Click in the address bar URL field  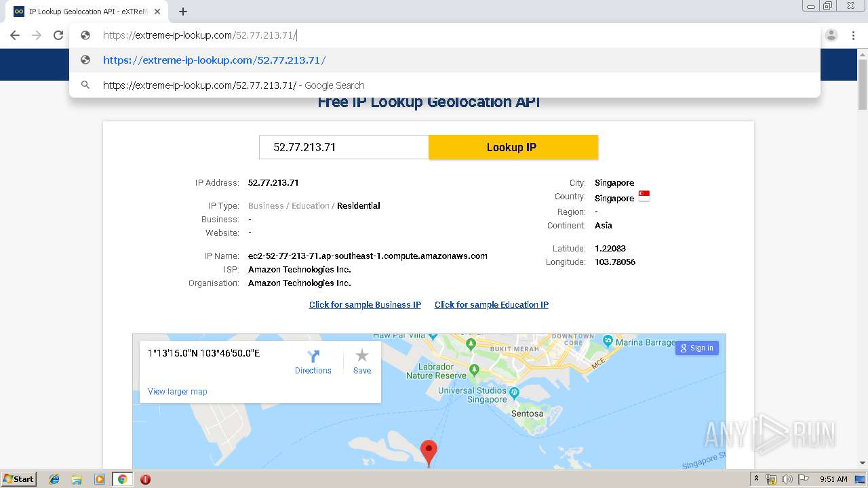click(x=444, y=35)
